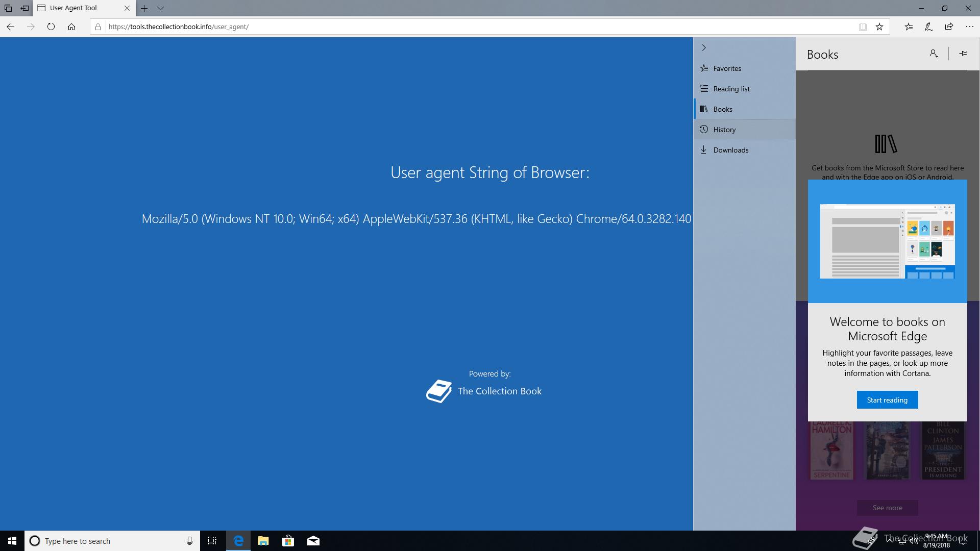The height and width of the screenshot is (551, 980).
Task: Set these tabs aside
Action: point(24,8)
